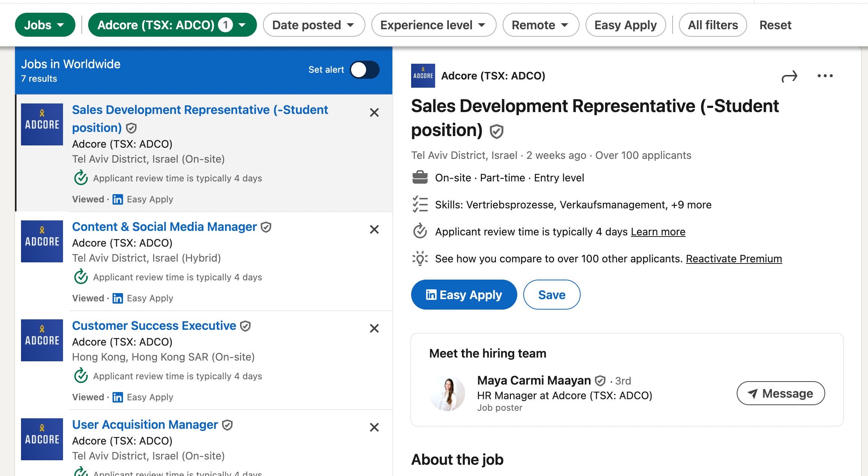Click 'Meet the hiring team' heading

(x=488, y=353)
